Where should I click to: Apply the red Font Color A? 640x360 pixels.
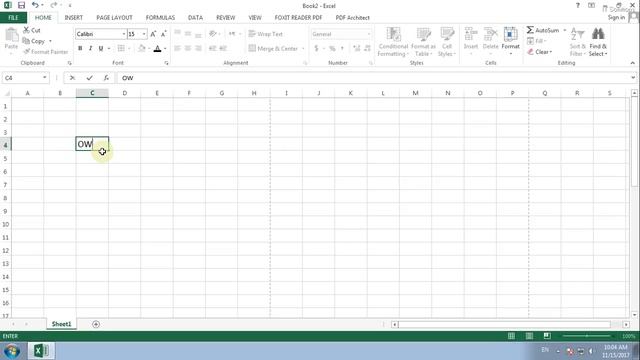click(157, 48)
